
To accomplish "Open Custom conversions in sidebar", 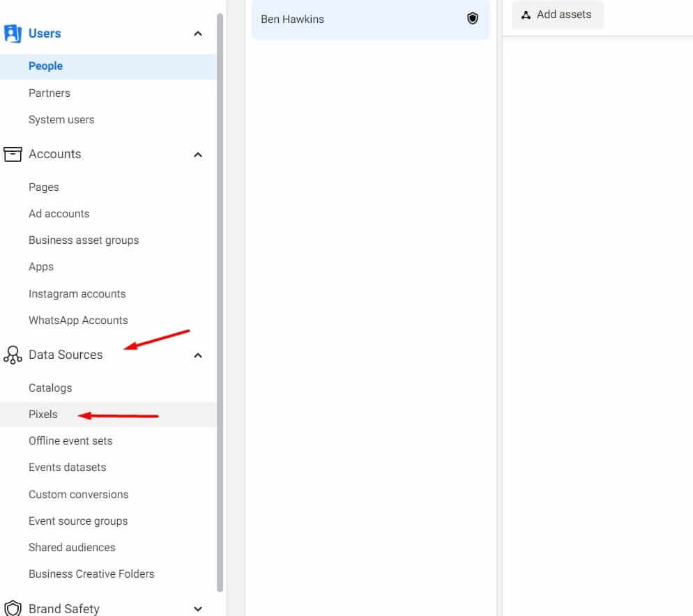I will [x=78, y=495].
